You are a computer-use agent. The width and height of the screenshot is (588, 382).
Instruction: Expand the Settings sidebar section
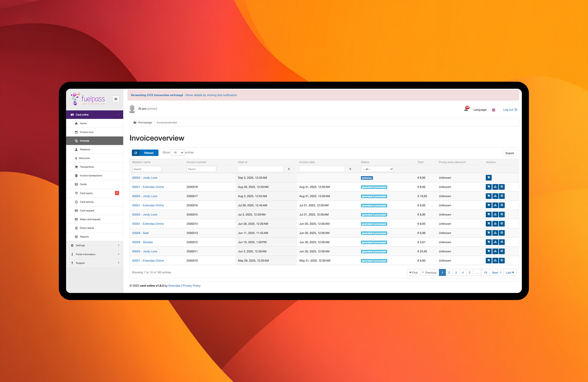[x=95, y=245]
